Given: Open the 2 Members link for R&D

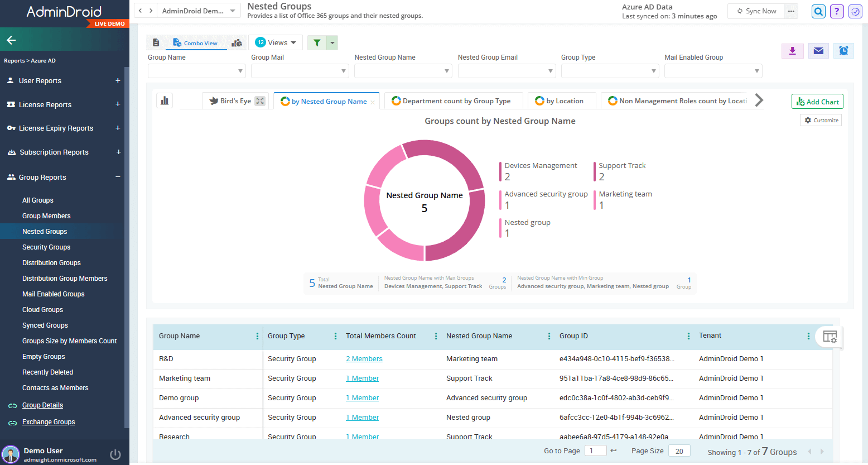Looking at the screenshot, I should pos(364,359).
